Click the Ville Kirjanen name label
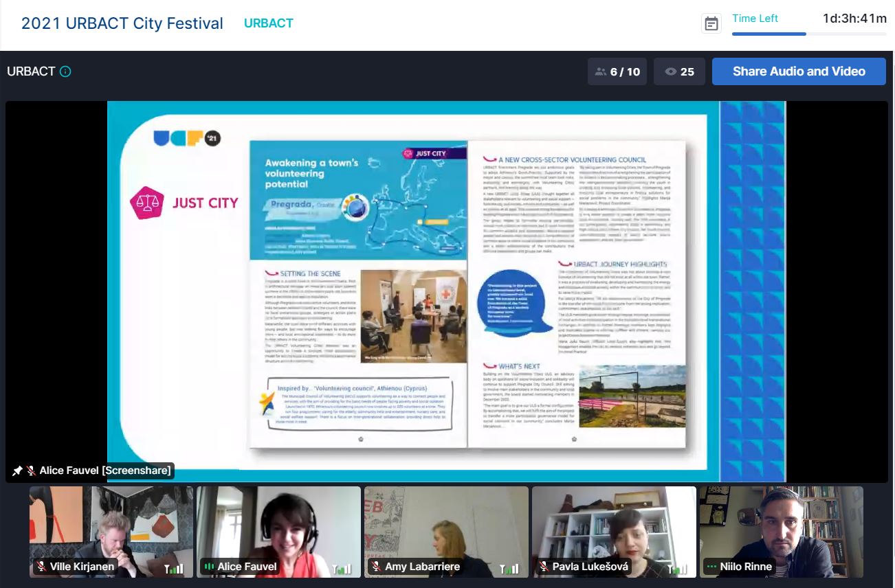895x588 pixels. (x=82, y=567)
